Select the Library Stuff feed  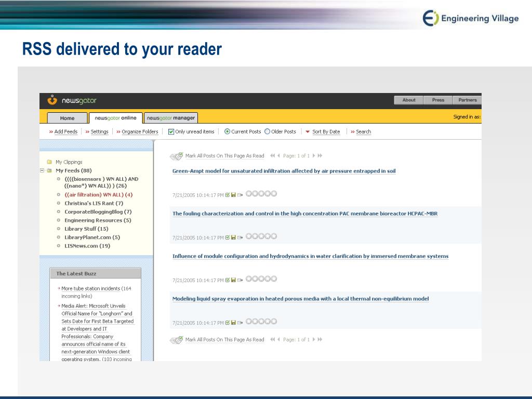(x=86, y=229)
